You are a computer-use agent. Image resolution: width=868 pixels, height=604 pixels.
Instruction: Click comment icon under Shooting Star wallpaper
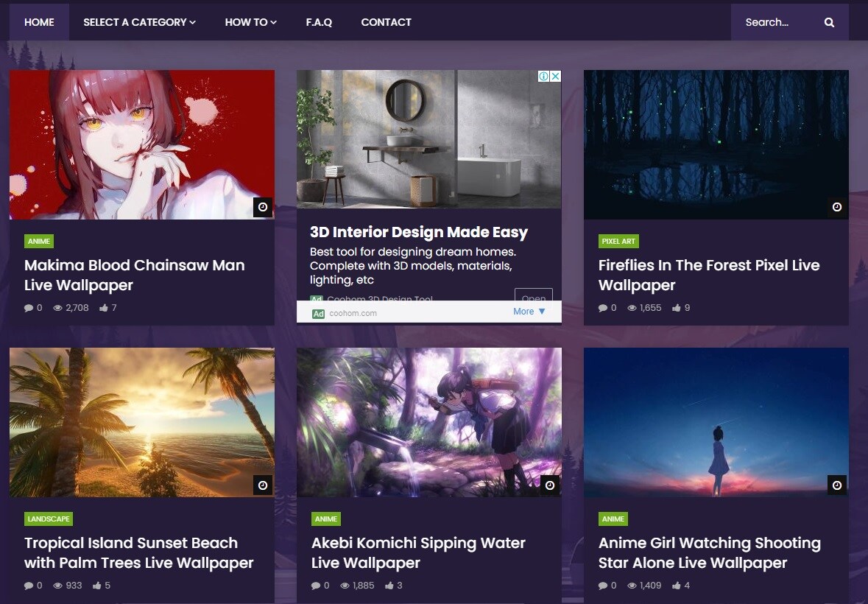tap(603, 586)
